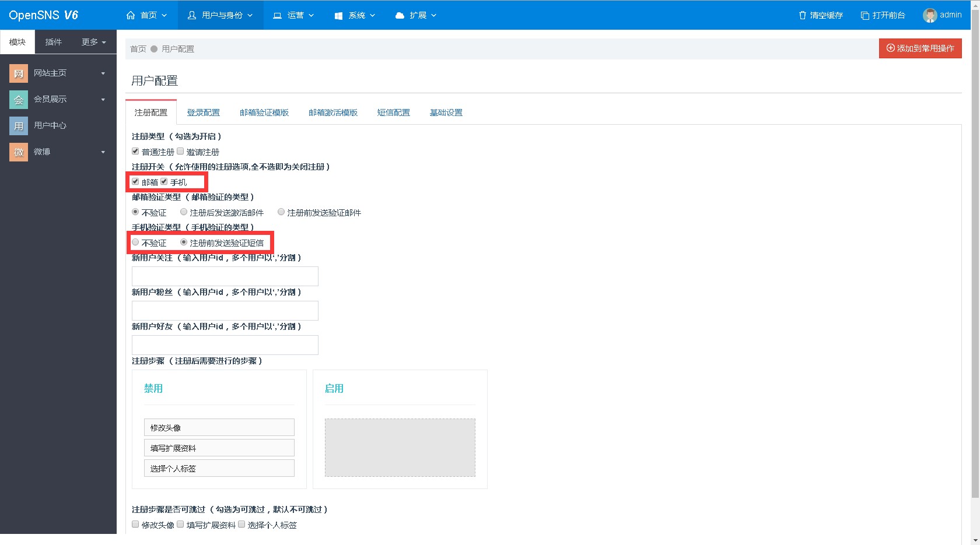Image resolution: width=980 pixels, height=545 pixels.
Task: Check 修改头像 as skippable step
Action: 135,524
